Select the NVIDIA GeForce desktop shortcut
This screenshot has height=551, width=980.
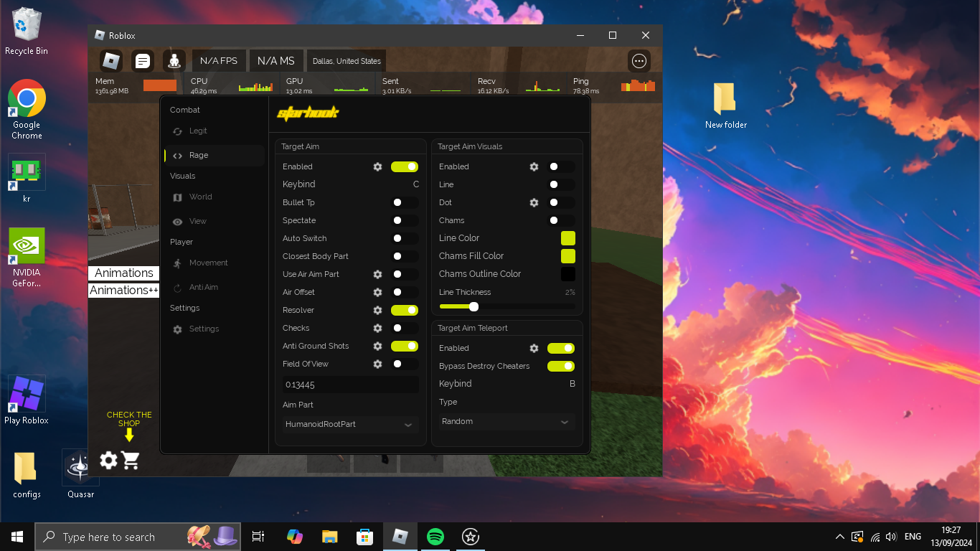pyautogui.click(x=27, y=258)
